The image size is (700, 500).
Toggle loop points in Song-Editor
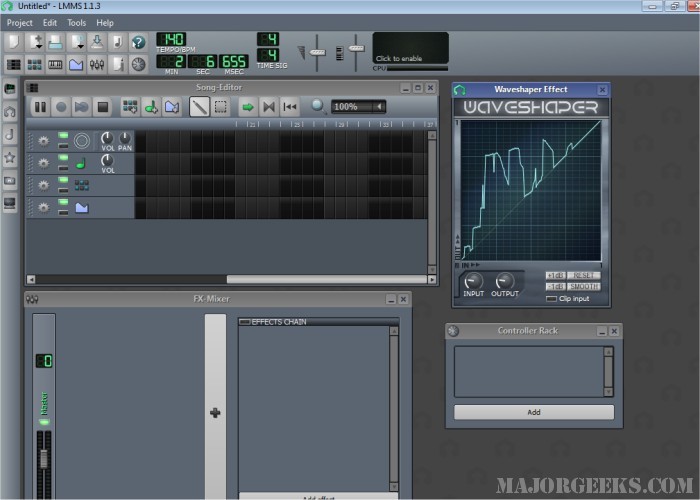point(269,107)
